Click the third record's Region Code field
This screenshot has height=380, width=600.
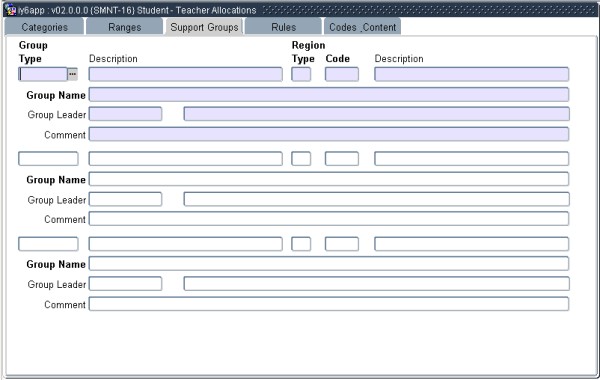[x=342, y=244]
